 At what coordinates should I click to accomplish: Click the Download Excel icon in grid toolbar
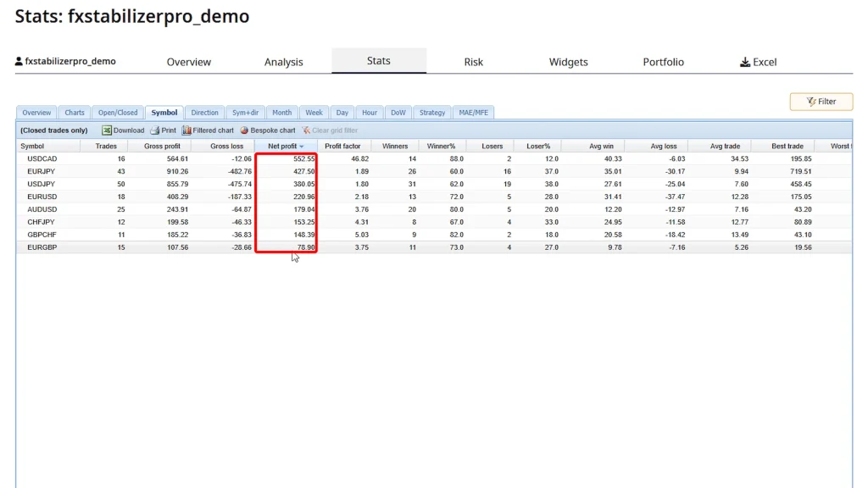[x=108, y=130]
